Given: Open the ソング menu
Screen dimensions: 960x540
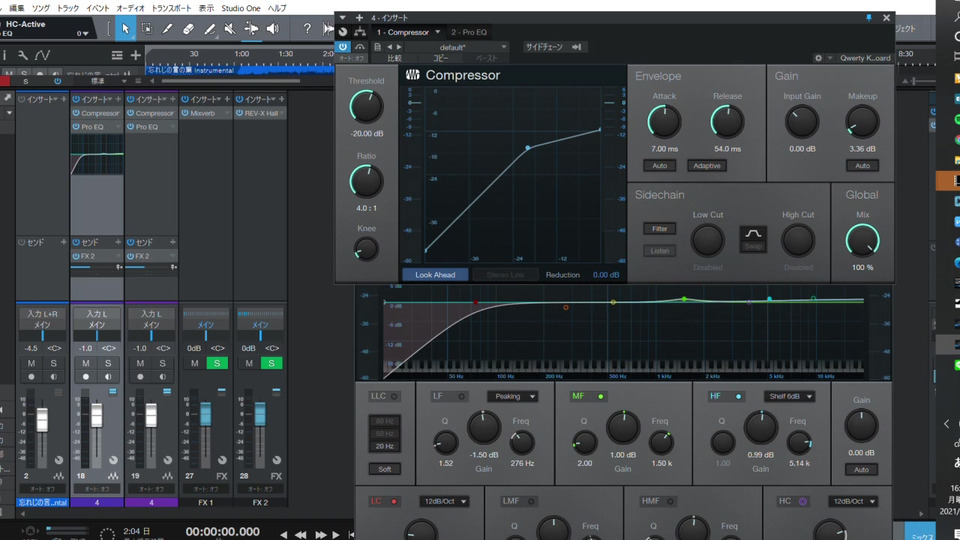Looking at the screenshot, I should [41, 8].
